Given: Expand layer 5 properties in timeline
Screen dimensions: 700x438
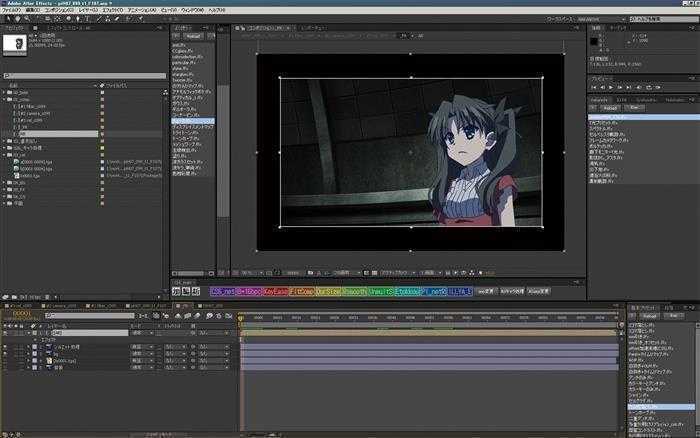Looking at the screenshot, I should click(x=29, y=367).
